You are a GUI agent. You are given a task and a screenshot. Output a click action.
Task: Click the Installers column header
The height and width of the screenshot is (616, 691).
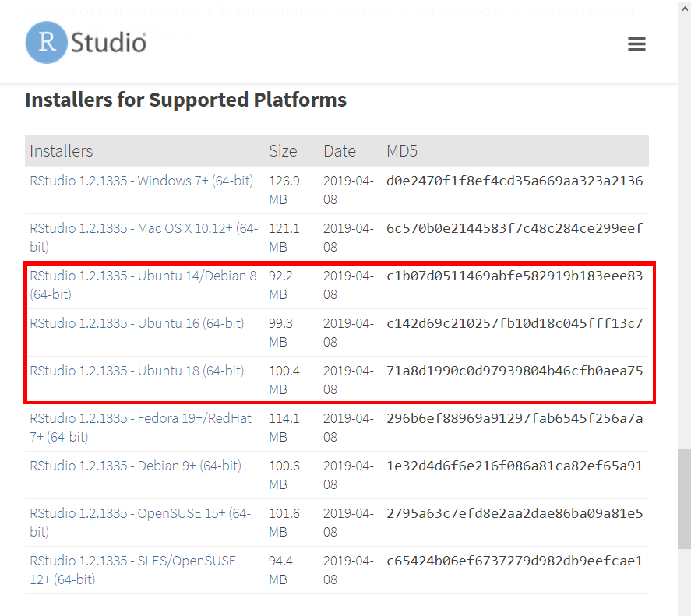click(61, 150)
